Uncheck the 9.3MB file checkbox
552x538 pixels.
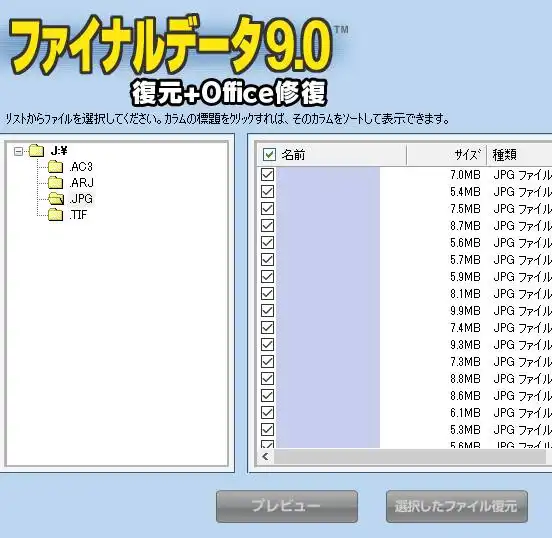point(268,344)
